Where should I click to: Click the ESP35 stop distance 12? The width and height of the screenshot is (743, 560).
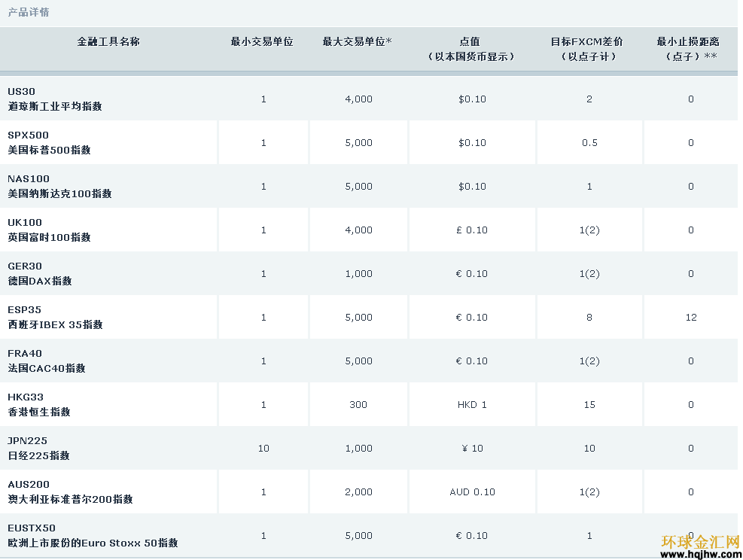click(x=691, y=317)
